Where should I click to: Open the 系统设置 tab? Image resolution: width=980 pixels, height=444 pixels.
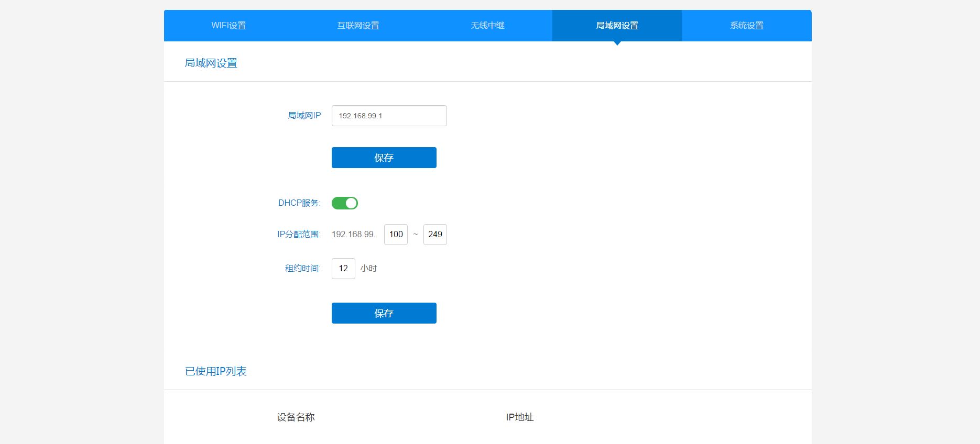746,26
